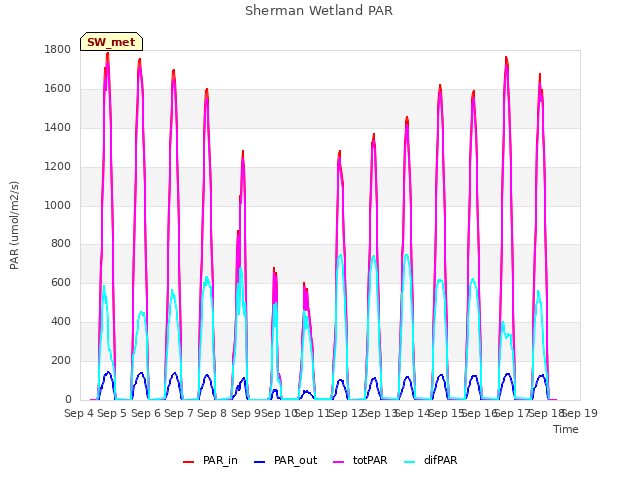Screen dimensions: 640x480
Task: Click the 1600 y-axis tick label
Action: [x=58, y=89]
